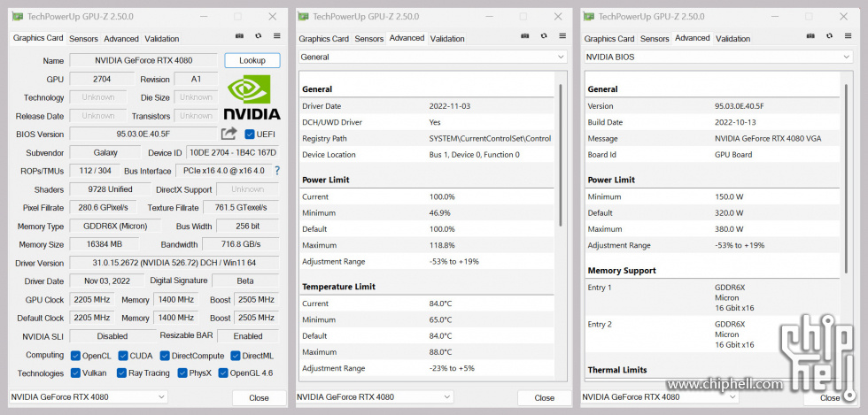Viewport: 868px width, 415px height.
Task: Open hamburger menu in first GPU-Z window
Action: pyautogui.click(x=276, y=36)
